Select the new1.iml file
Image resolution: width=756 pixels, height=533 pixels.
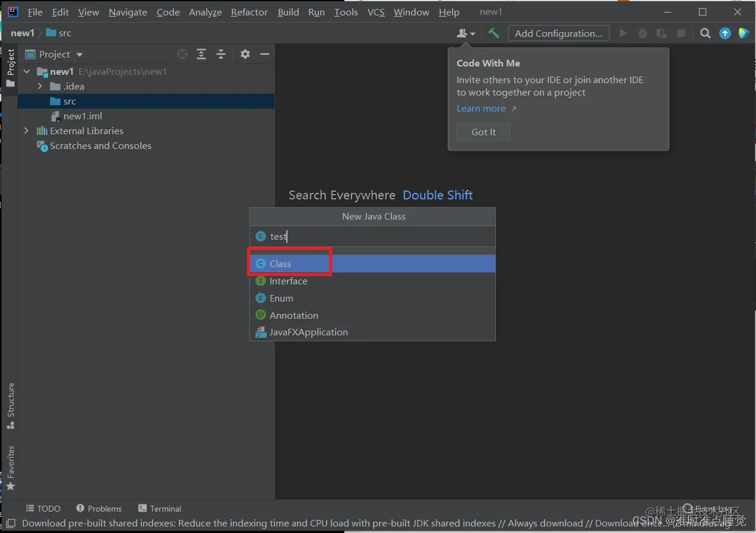tap(146, 116)
